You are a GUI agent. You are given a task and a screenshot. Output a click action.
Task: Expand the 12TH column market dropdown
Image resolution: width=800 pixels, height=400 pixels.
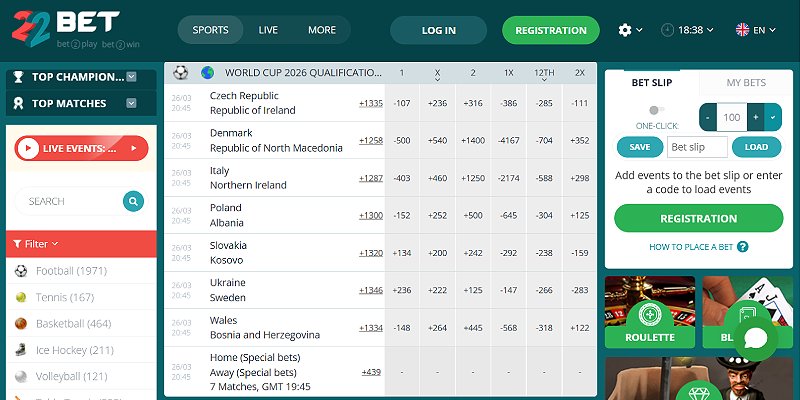click(544, 80)
